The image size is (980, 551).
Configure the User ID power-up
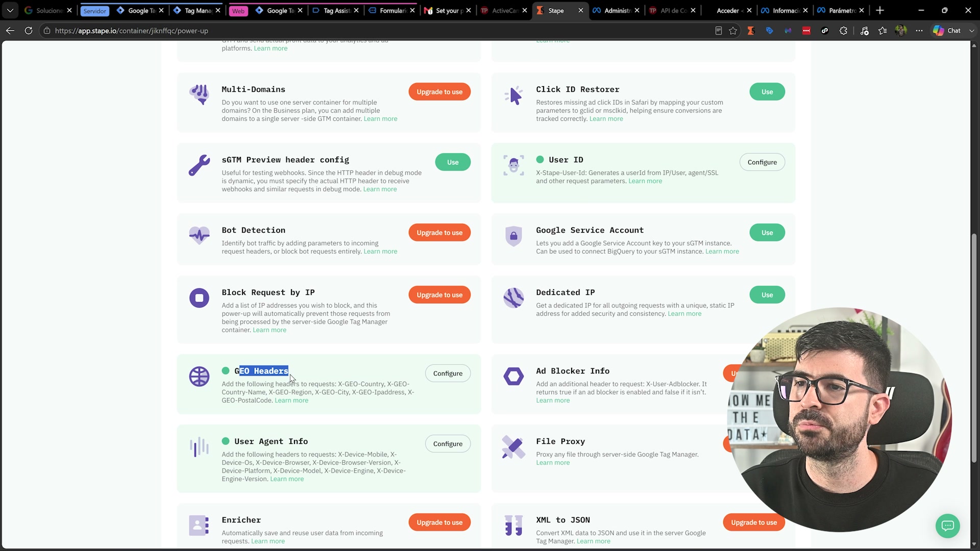[762, 162]
